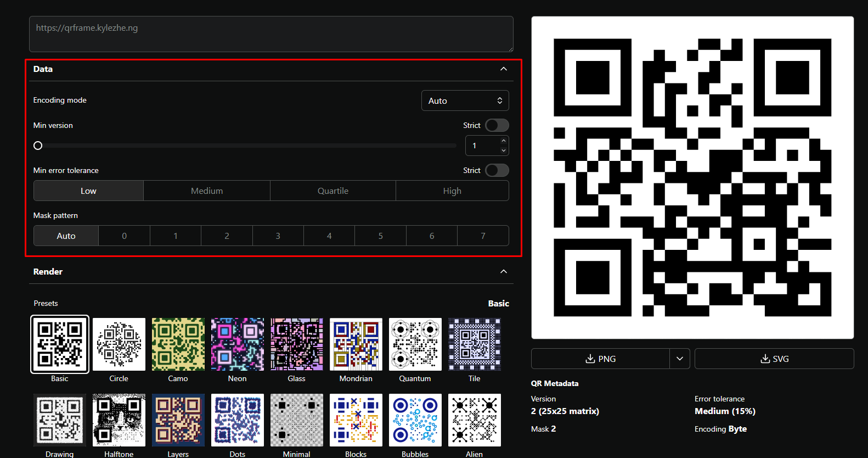Pick the Neon preset
Viewport: 868px width, 458px height.
[238, 344]
